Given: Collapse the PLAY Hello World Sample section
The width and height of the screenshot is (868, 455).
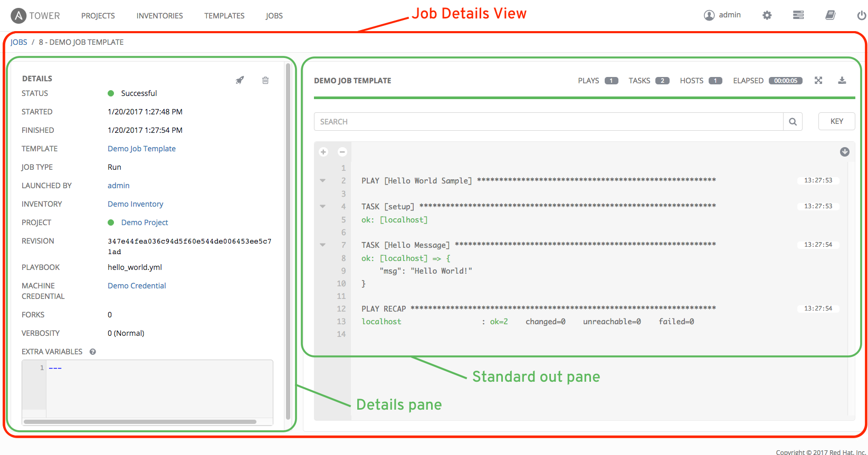Looking at the screenshot, I should tap(323, 180).
